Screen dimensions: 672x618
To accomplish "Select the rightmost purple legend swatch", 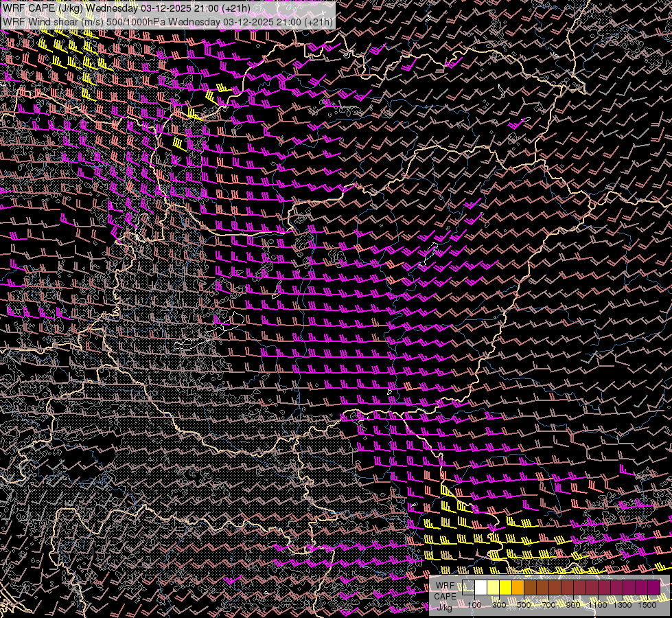I will [x=653, y=588].
